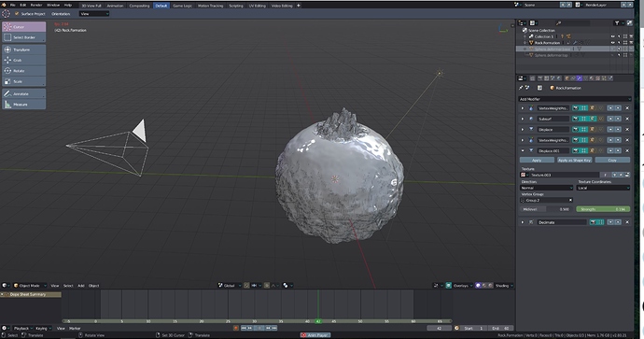Image resolution: width=644 pixels, height=339 pixels.
Task: Expand the Subsurf modifier panel
Action: (523, 119)
